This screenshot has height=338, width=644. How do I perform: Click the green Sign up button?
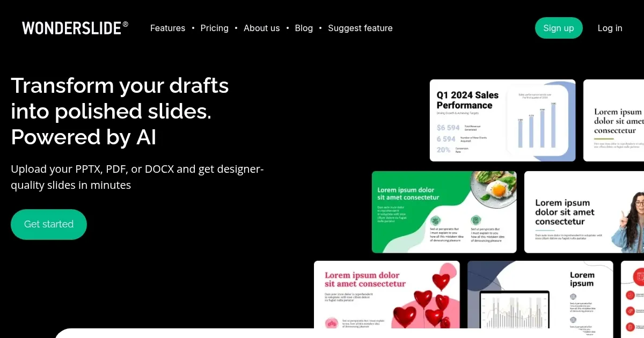559,27
